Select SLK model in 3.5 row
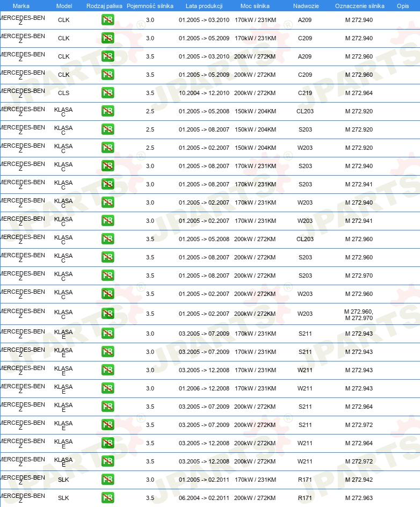The height and width of the screenshot is (507, 420). click(x=63, y=498)
